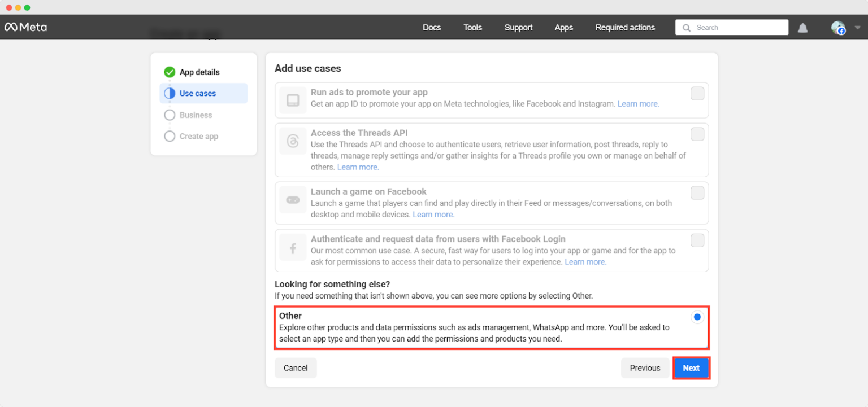Click the Meta logo in header

click(26, 27)
